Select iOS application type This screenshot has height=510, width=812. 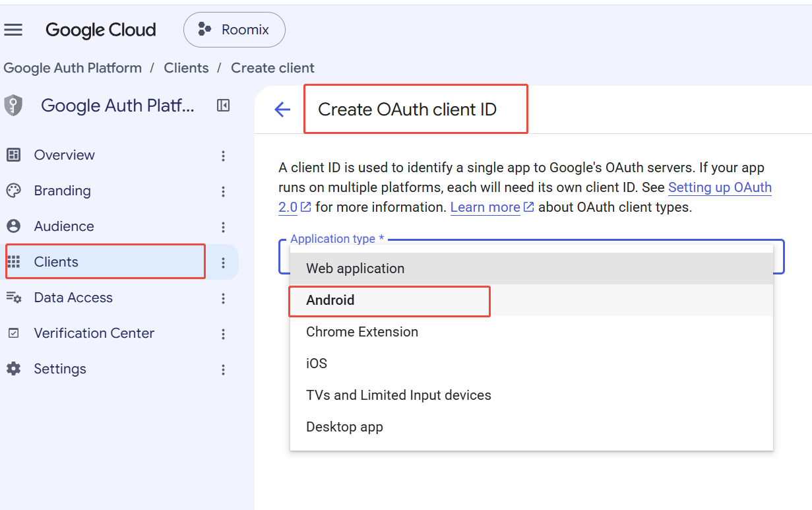coord(532,364)
